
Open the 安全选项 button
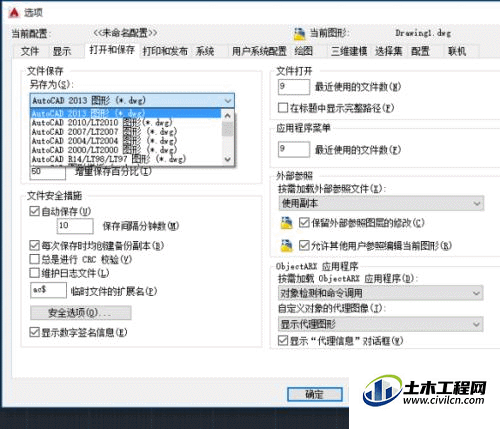tap(81, 313)
